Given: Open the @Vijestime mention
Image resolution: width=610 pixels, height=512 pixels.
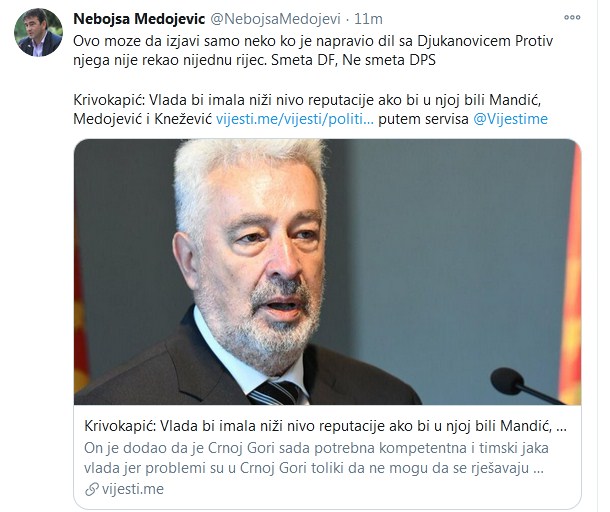Looking at the screenshot, I should [510, 119].
